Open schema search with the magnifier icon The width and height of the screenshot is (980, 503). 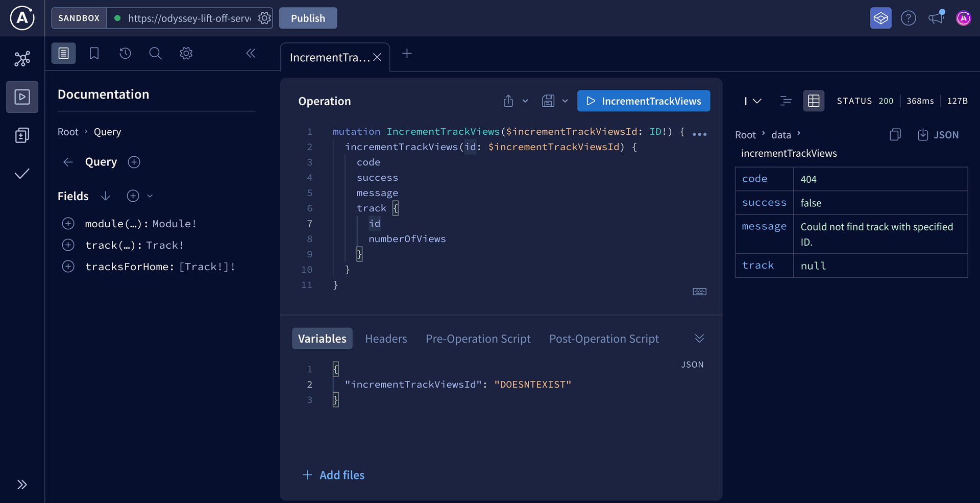click(155, 53)
